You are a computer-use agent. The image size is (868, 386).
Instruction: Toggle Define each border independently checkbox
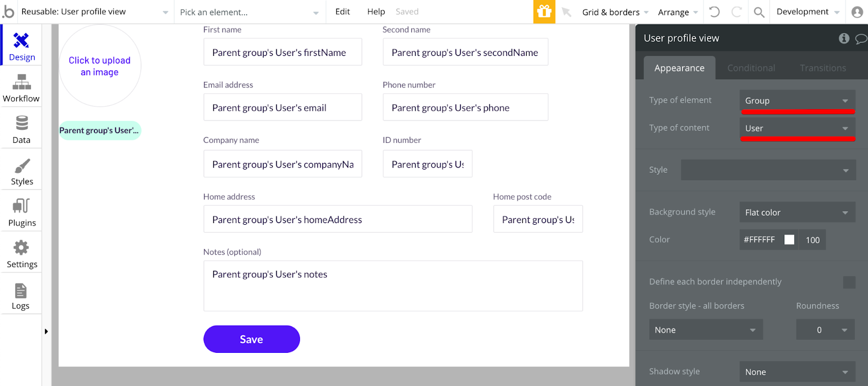tap(849, 282)
